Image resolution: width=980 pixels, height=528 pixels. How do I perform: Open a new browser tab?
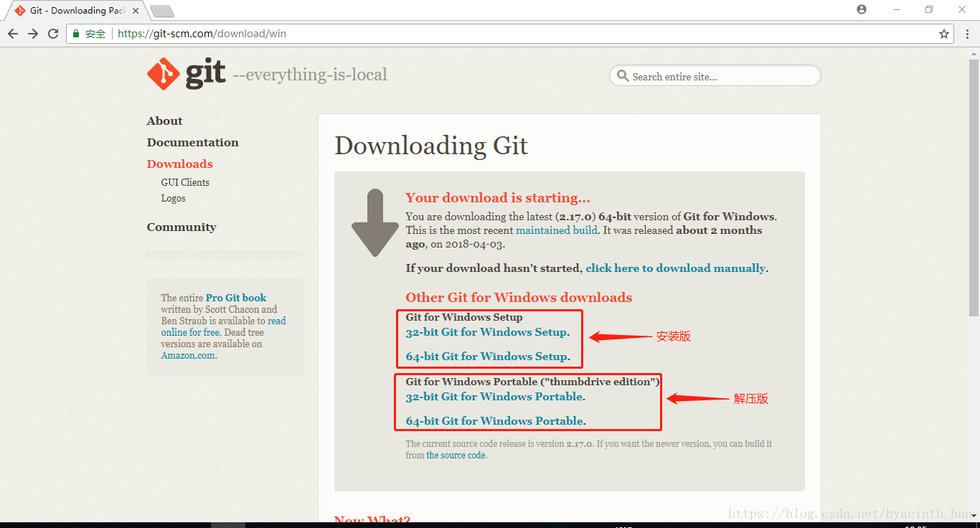[x=162, y=11]
